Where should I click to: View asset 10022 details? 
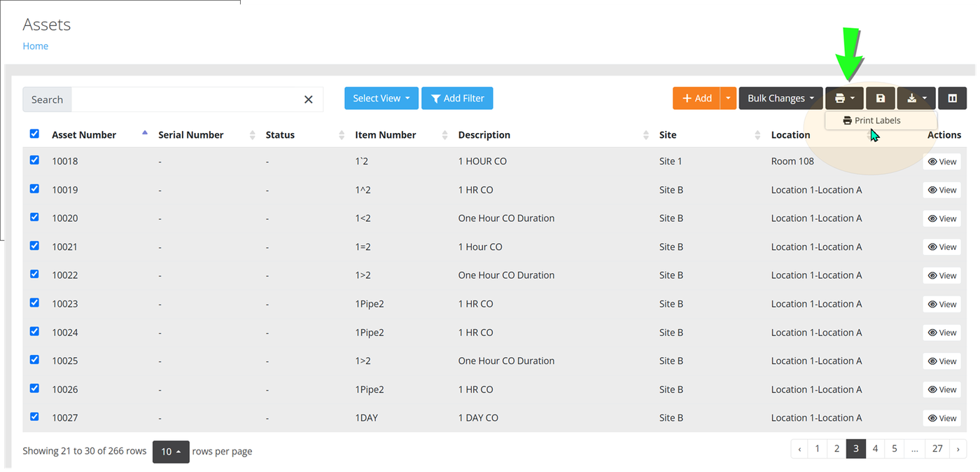point(941,276)
